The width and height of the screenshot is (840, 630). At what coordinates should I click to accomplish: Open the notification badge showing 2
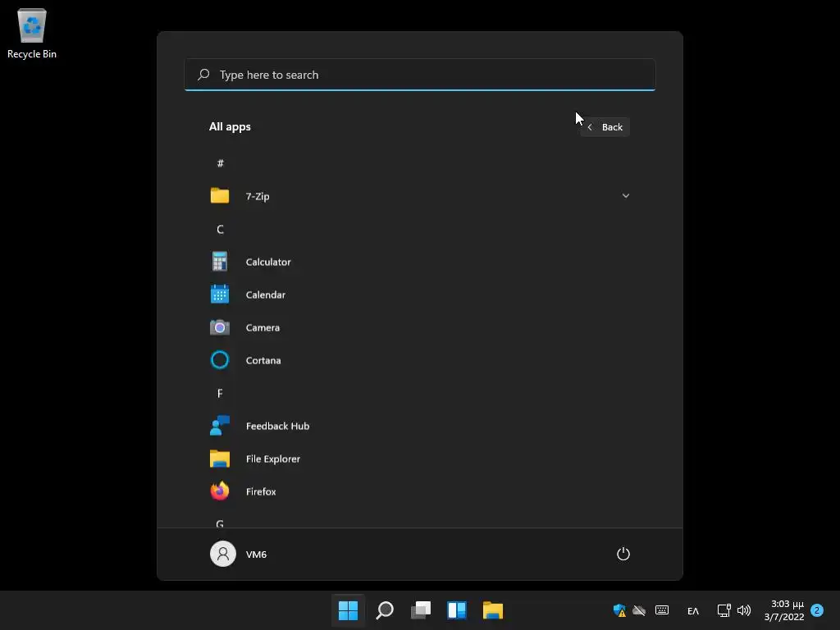(x=817, y=610)
